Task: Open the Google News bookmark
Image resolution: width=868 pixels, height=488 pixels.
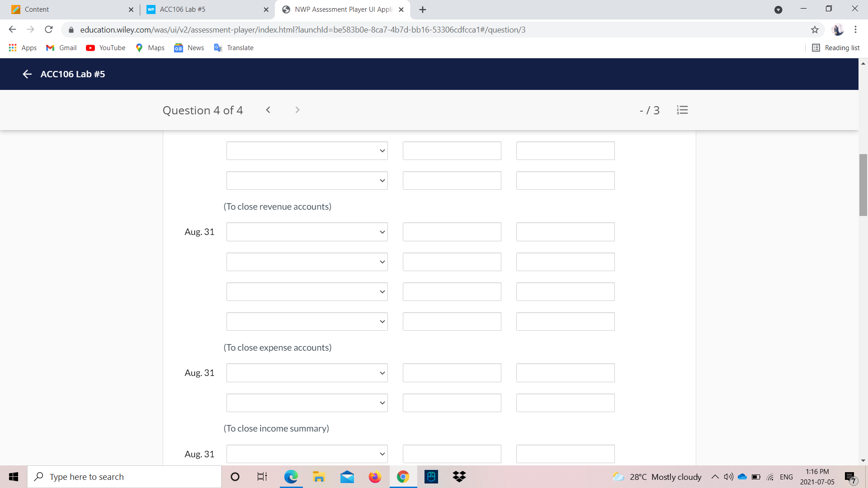Action: pos(189,48)
